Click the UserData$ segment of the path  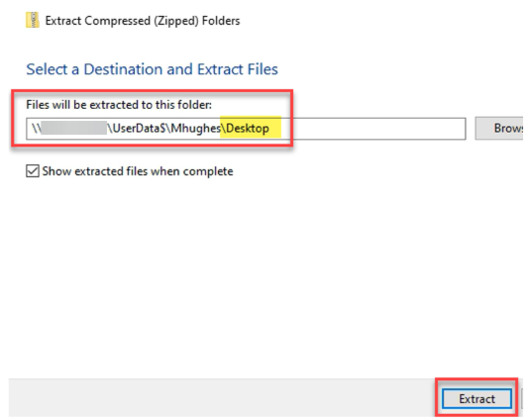(x=139, y=129)
